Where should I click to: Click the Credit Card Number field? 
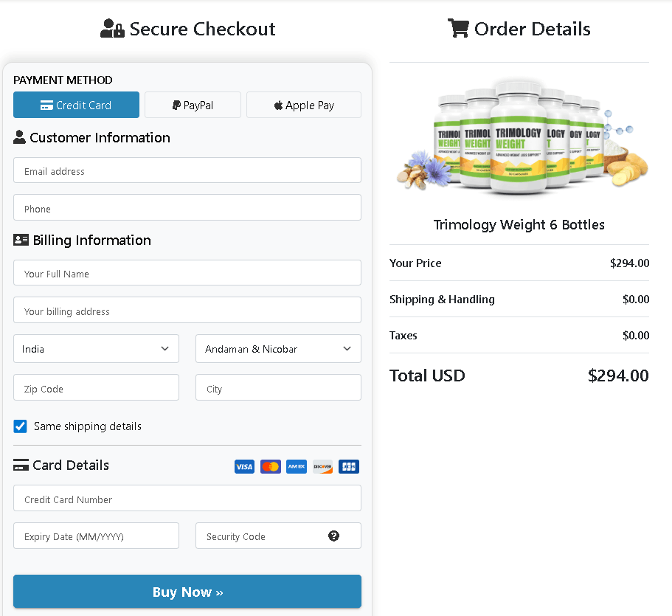pos(187,499)
